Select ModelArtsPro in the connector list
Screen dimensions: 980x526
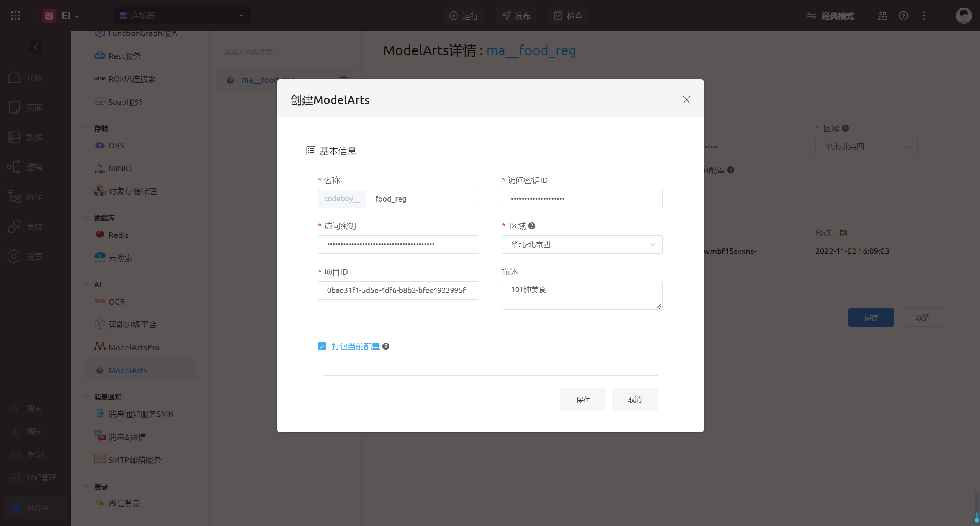(134, 347)
